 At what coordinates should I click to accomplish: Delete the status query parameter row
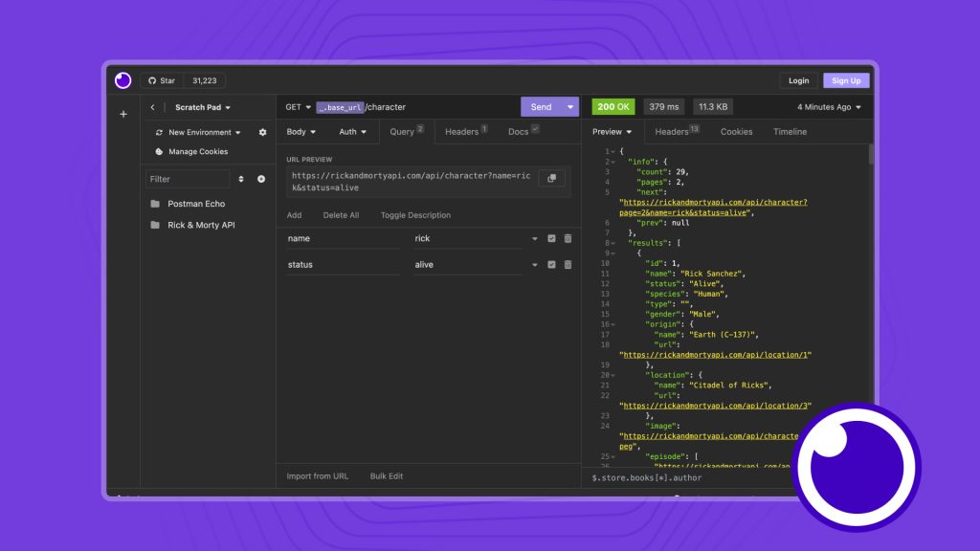click(x=568, y=265)
